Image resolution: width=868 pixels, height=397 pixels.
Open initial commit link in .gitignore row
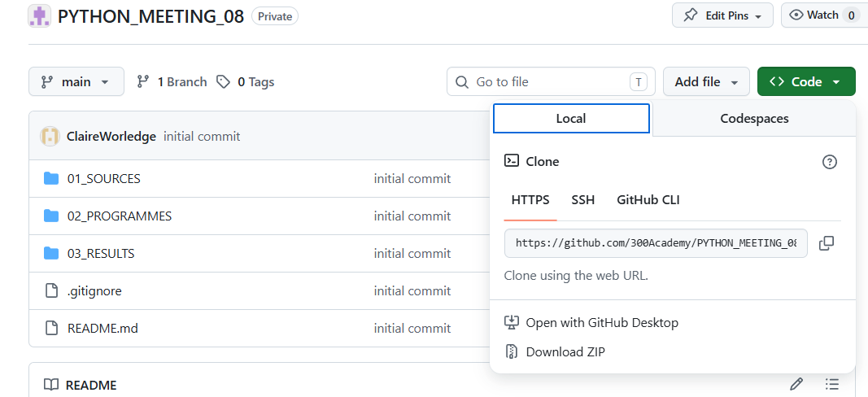(412, 290)
